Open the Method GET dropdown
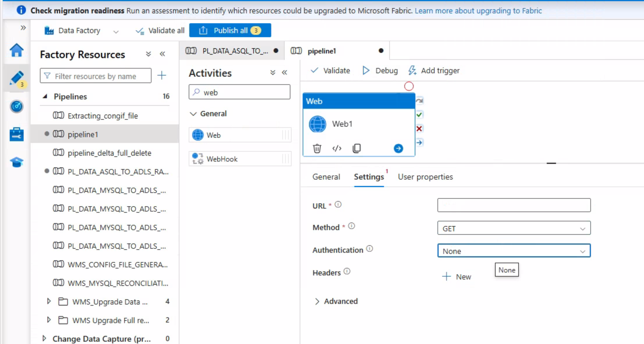The height and width of the screenshot is (344, 644). [514, 228]
